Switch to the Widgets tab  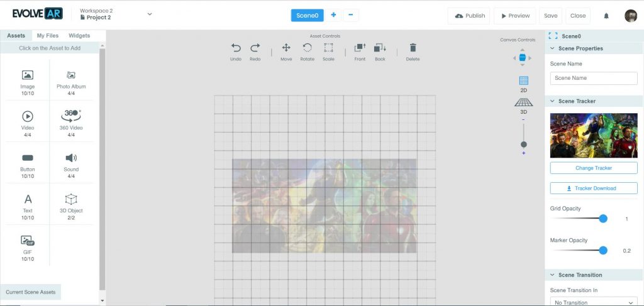[x=79, y=36]
